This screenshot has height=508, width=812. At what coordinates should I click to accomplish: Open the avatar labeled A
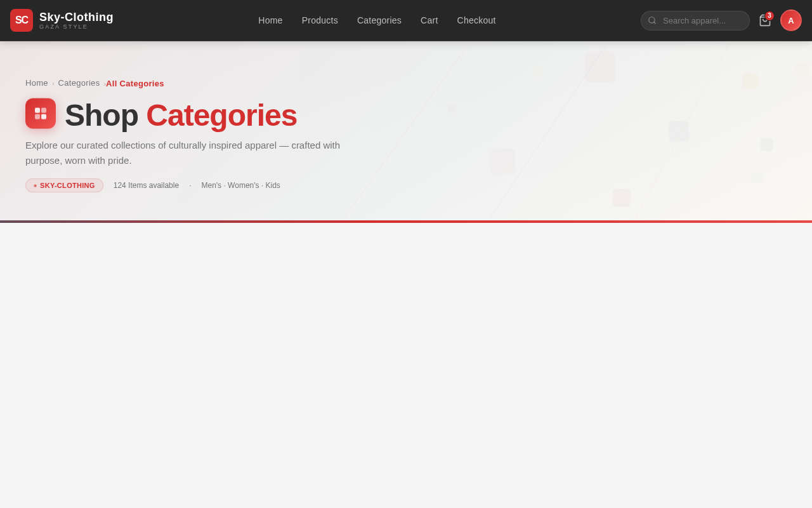coord(790,19)
